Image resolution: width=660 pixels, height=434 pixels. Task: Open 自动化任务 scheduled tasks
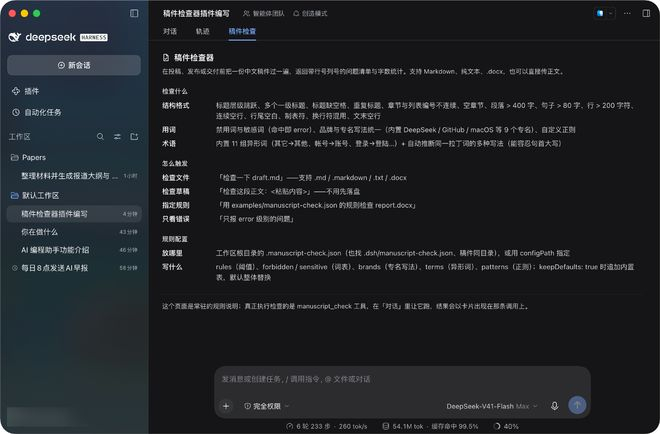click(x=37, y=112)
